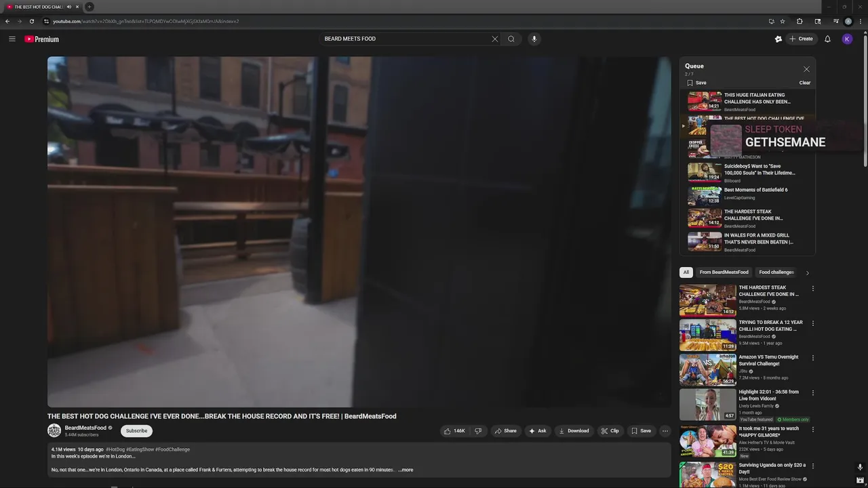Screen dimensions: 868x488
Task: Reload the page
Action: pos(31,21)
